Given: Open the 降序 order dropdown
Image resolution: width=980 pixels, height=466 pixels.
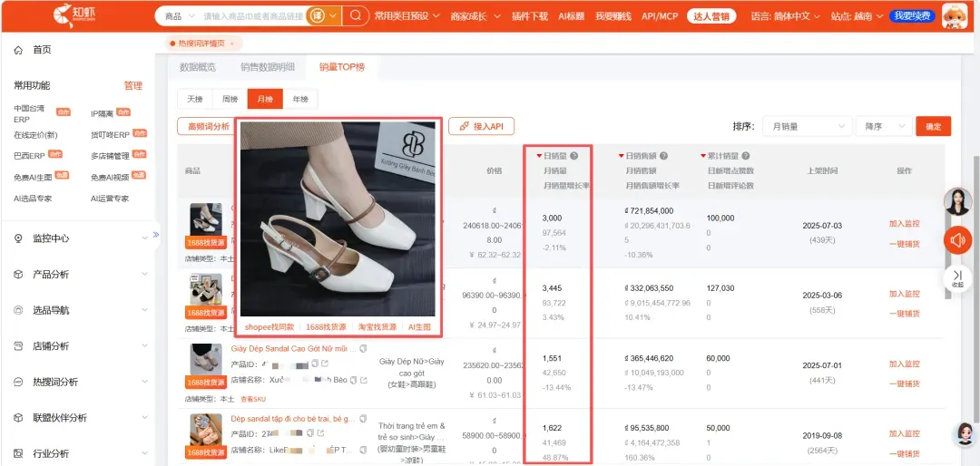Looking at the screenshot, I should pyautogui.click(x=885, y=126).
